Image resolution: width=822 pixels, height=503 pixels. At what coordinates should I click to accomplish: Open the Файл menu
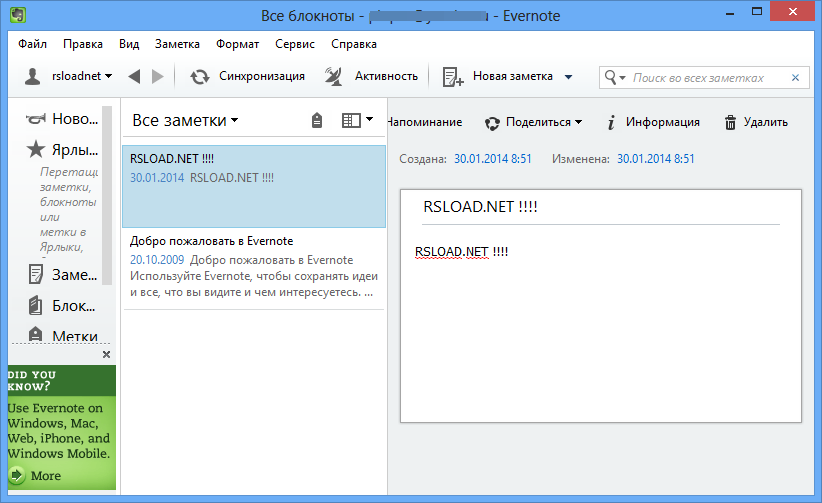tap(33, 44)
